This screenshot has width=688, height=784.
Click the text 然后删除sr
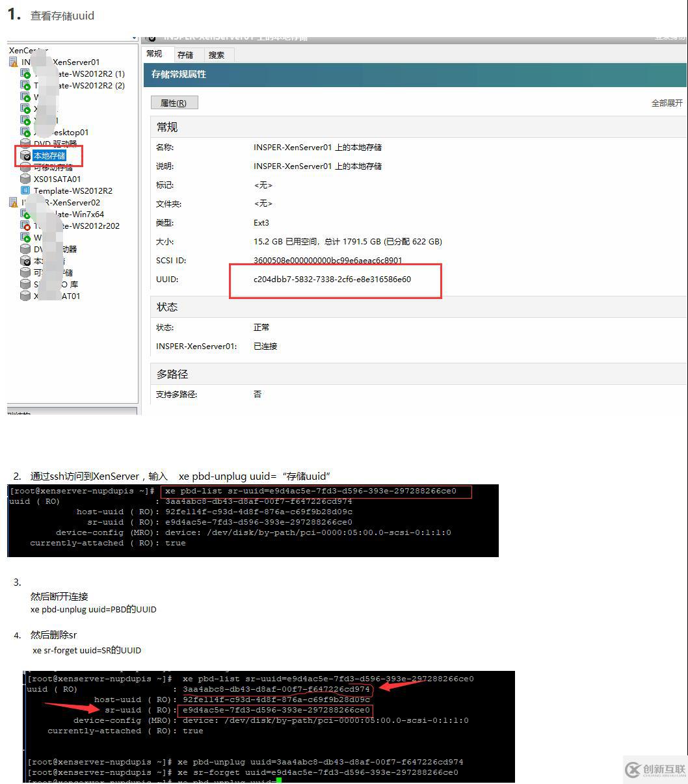[x=53, y=635]
